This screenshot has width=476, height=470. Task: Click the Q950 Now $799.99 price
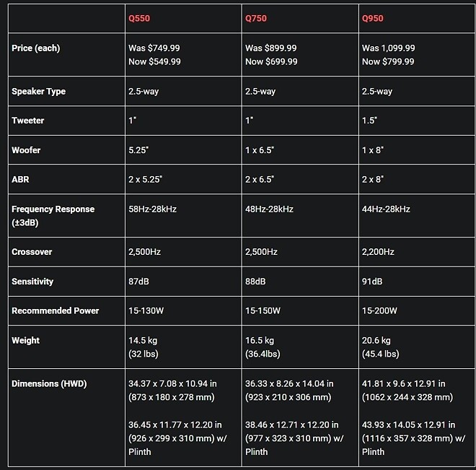click(x=388, y=61)
